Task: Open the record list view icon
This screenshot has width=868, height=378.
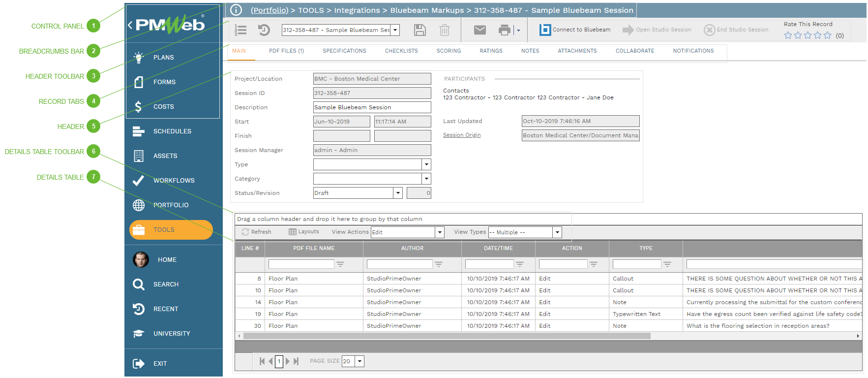Action: click(240, 30)
